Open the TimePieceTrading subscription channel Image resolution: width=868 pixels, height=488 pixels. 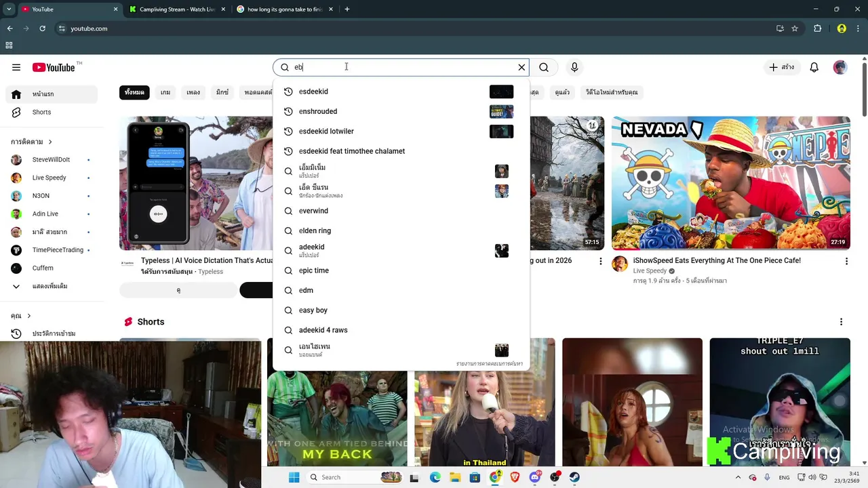pos(52,250)
